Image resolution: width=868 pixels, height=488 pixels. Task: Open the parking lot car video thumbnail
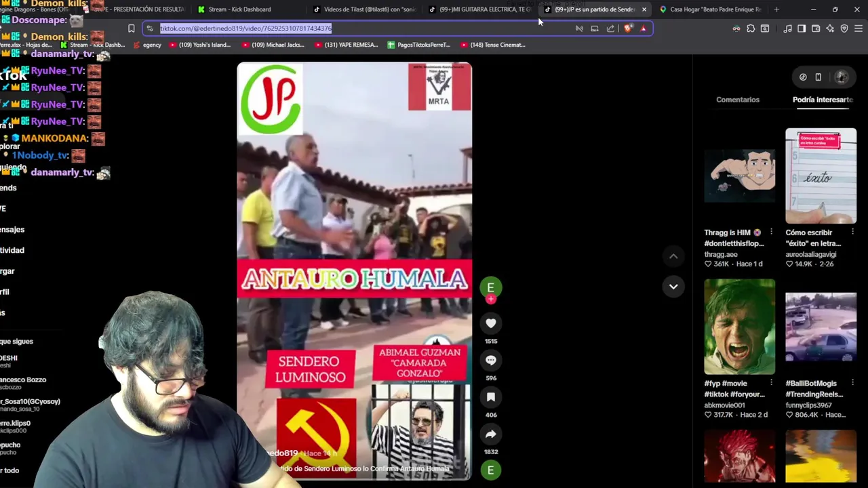click(x=821, y=327)
